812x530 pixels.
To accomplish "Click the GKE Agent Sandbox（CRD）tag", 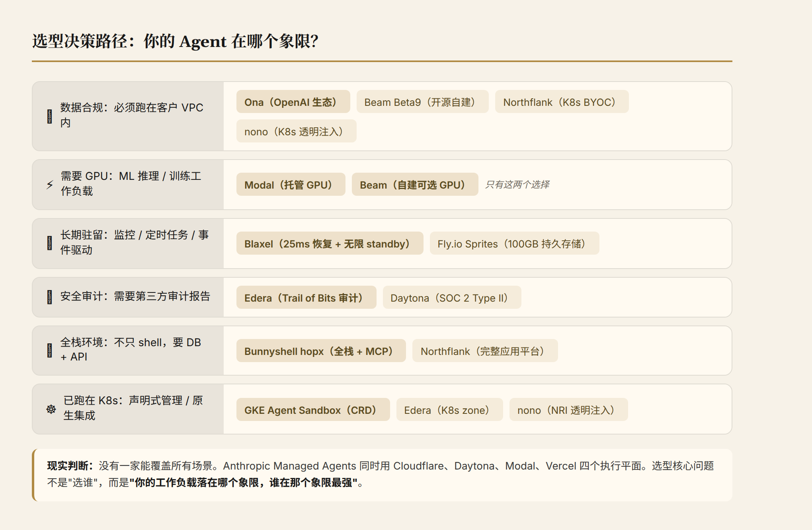I will 313,410.
